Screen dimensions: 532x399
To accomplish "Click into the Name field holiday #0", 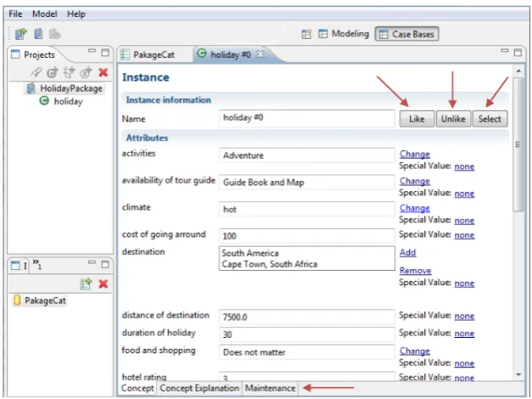I will 306,118.
